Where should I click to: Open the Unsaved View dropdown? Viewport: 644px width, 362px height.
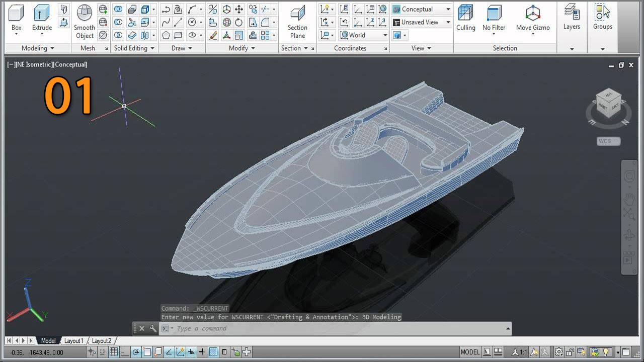[x=421, y=22]
